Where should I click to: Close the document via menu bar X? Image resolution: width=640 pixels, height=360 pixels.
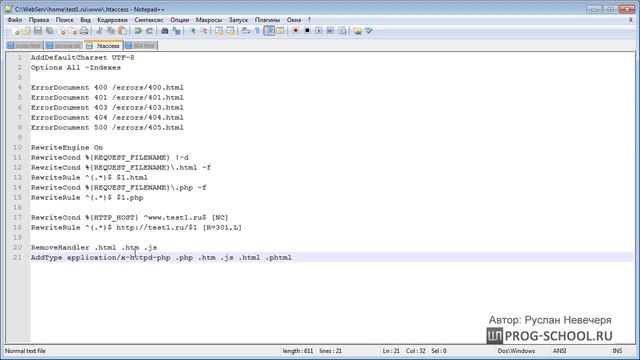coord(631,20)
